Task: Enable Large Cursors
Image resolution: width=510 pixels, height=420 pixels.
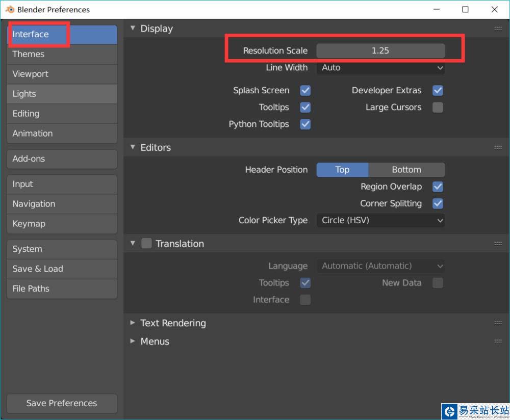Action: click(438, 107)
